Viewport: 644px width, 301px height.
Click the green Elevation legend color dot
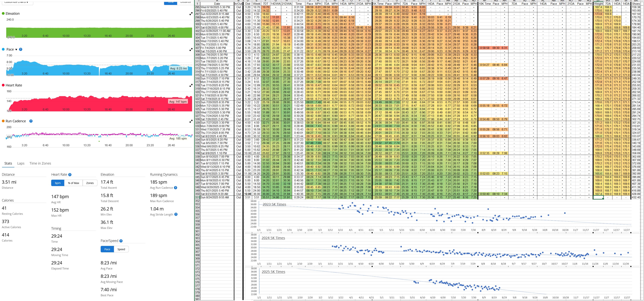3,13
